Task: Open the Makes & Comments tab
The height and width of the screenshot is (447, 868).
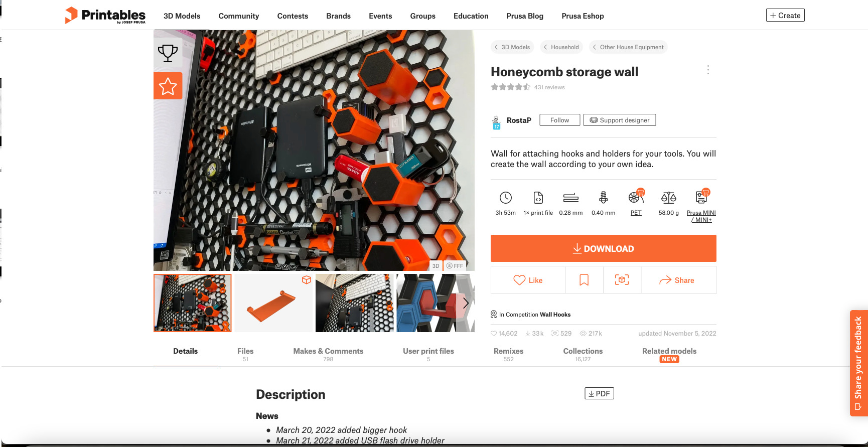Action: click(x=328, y=354)
